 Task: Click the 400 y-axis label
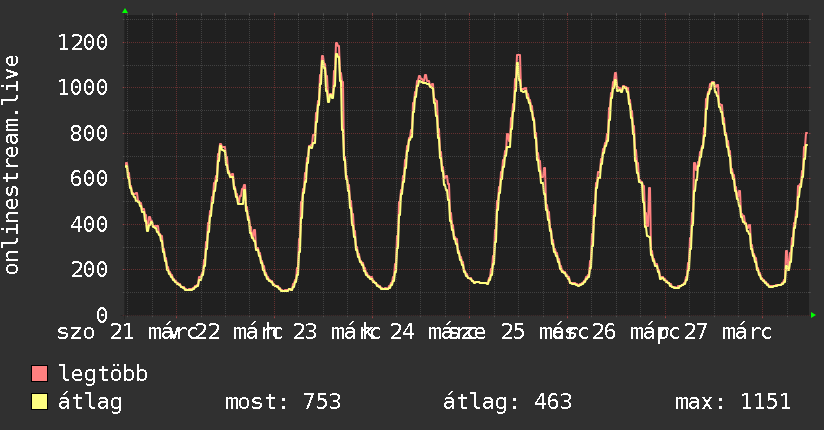tap(89, 224)
